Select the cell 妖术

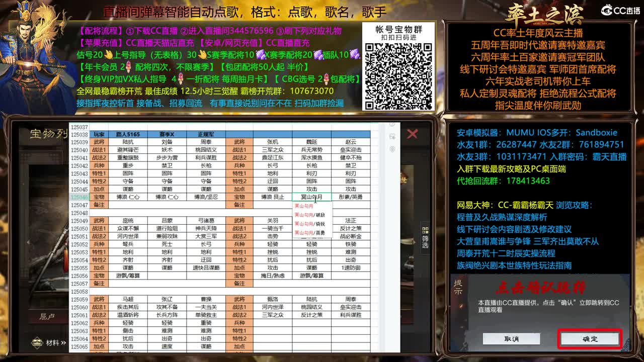tap(167, 150)
